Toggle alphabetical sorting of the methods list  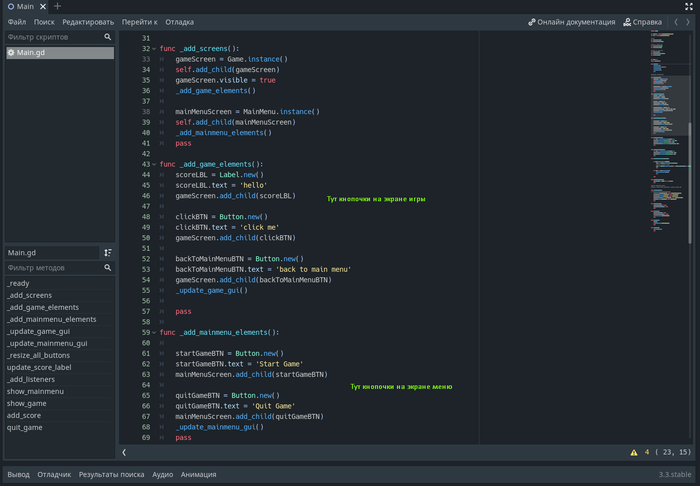(x=108, y=253)
